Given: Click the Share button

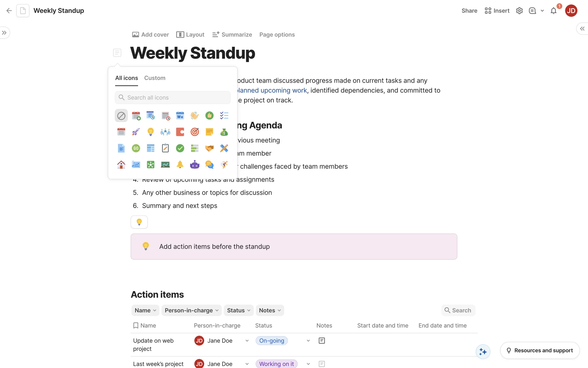Looking at the screenshot, I should [469, 11].
